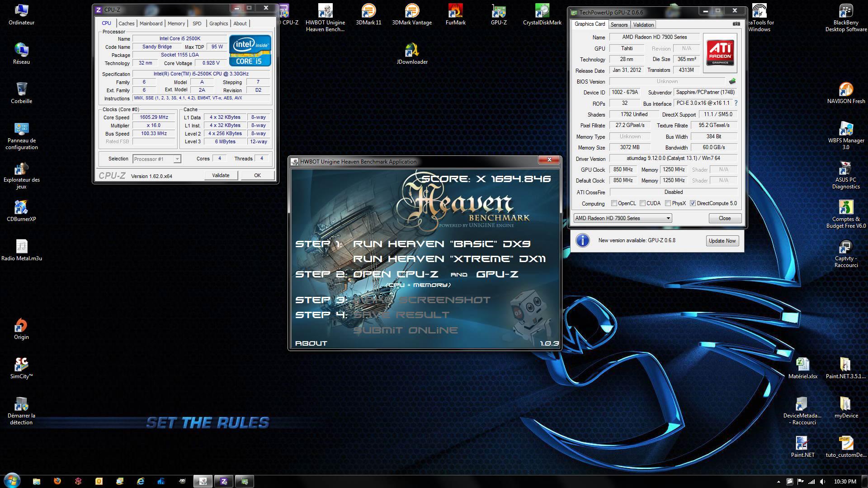Open the Windows Start menu
868x488 pixels.
[x=12, y=480]
